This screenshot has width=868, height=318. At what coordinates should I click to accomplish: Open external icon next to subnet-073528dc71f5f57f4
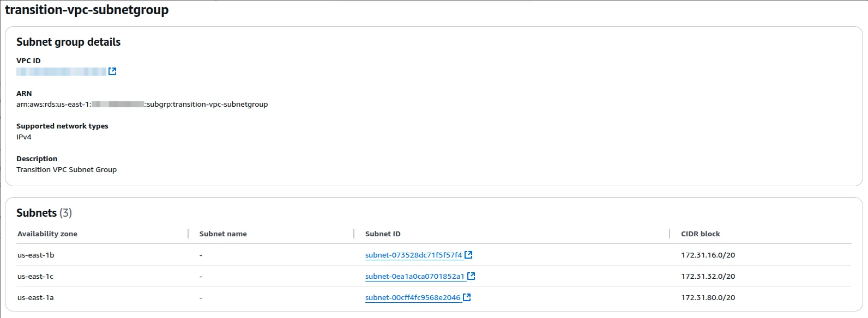pyautogui.click(x=468, y=255)
